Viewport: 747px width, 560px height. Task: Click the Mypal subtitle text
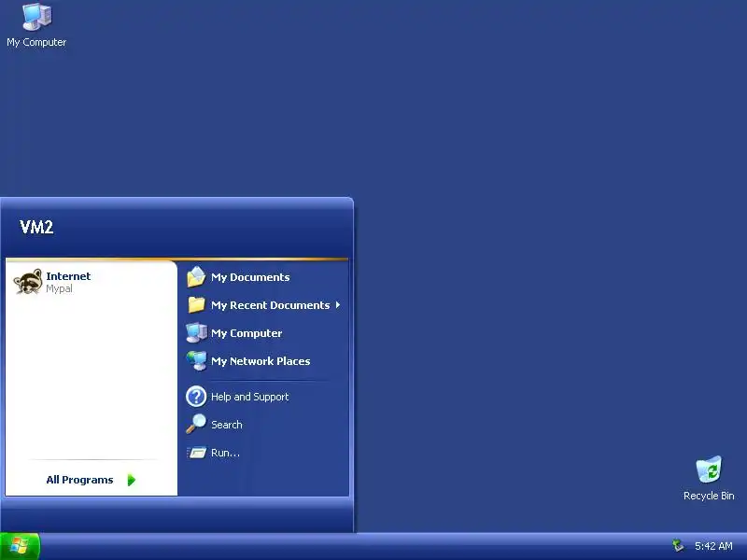point(59,288)
